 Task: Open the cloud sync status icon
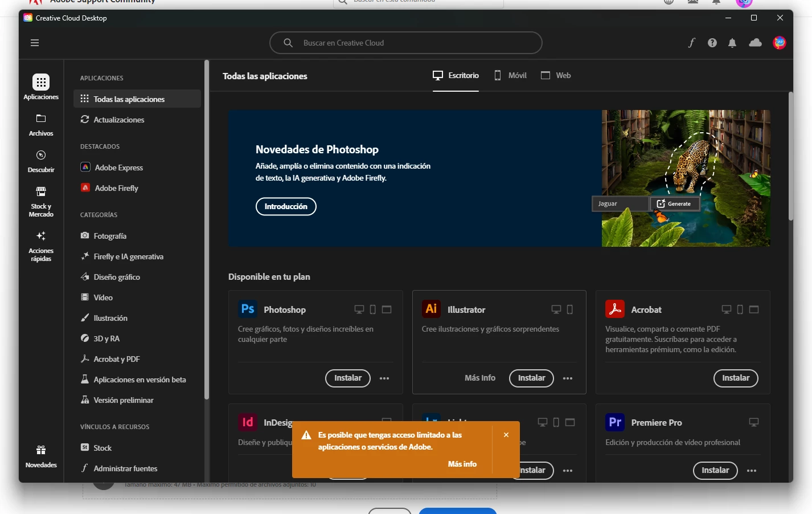point(755,43)
